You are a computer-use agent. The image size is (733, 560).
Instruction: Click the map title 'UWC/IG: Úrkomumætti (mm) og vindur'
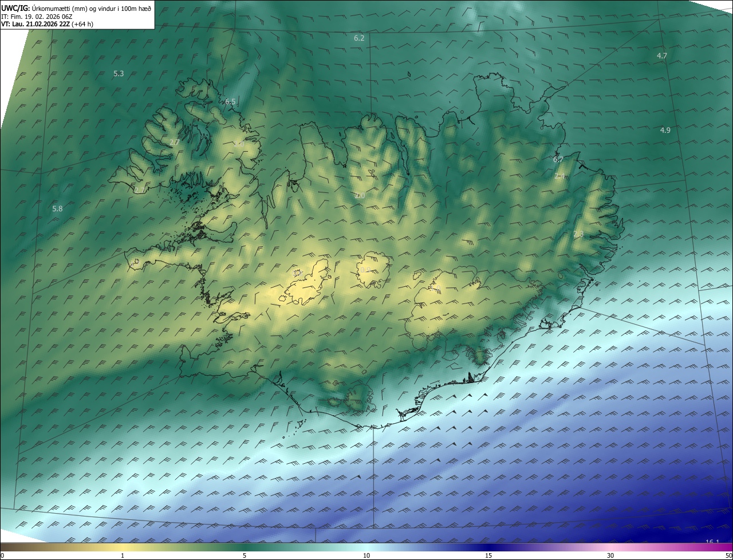click(76, 8)
